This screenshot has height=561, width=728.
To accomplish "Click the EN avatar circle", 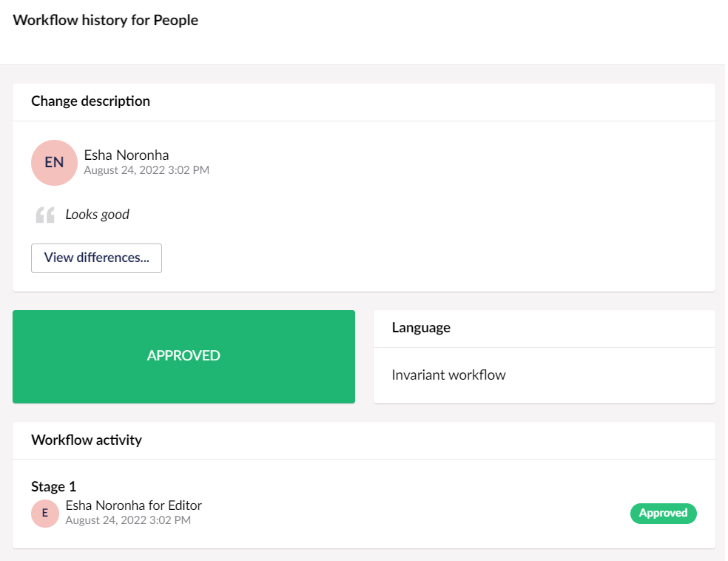I will pos(54,163).
